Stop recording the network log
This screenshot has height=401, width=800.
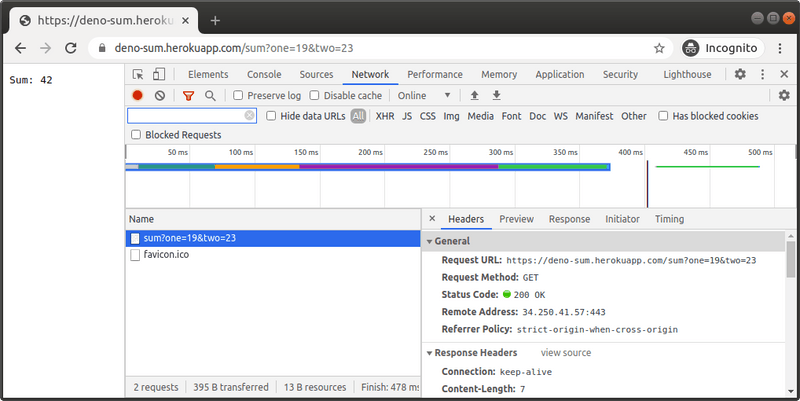(x=137, y=95)
